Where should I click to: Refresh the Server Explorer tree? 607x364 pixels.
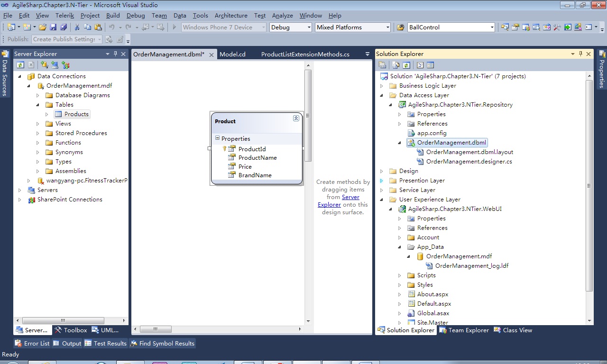[x=20, y=65]
